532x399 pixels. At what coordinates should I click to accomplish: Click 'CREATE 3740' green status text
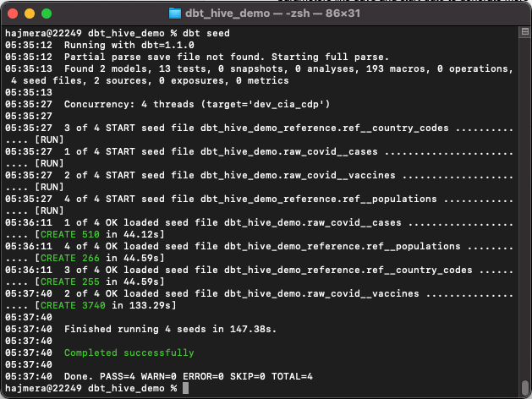click(x=73, y=306)
